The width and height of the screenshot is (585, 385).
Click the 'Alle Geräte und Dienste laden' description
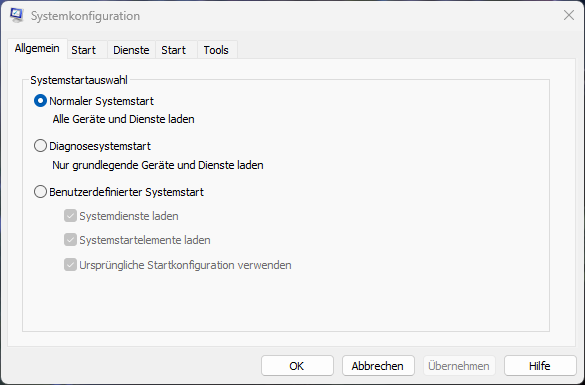(x=123, y=119)
